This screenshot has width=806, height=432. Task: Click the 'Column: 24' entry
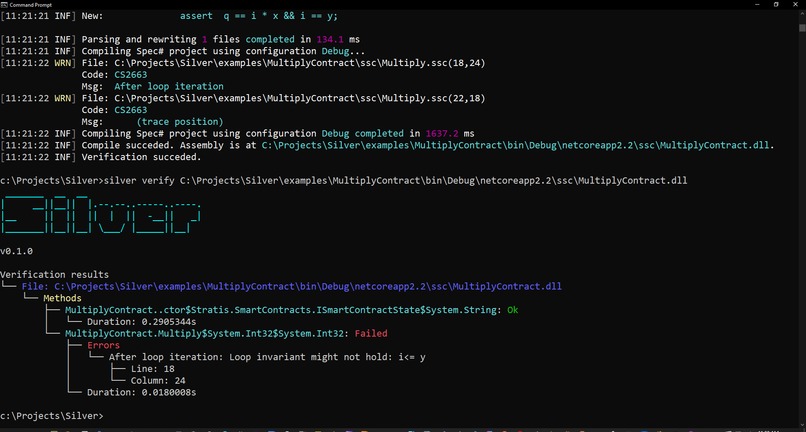158,381
